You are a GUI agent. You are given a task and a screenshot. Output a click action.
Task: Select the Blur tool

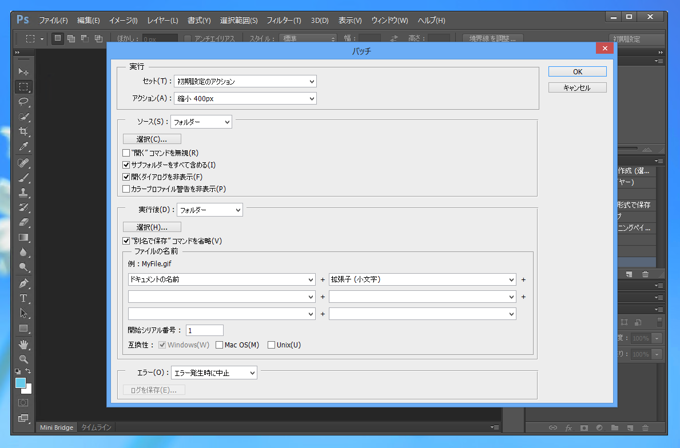[x=23, y=252]
